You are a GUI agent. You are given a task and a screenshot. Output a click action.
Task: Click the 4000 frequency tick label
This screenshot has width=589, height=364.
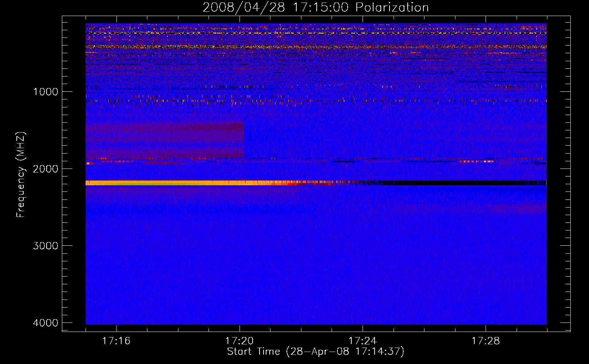[x=46, y=323]
